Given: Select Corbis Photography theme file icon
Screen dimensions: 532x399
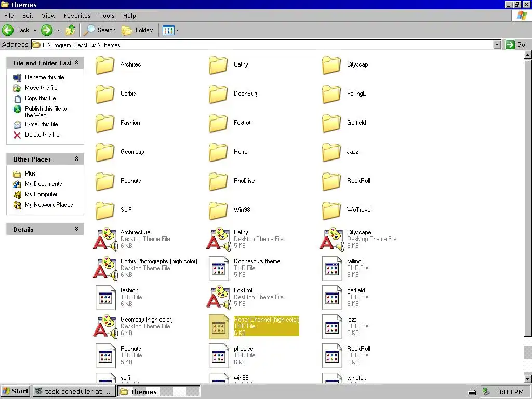Looking at the screenshot, I should [105, 269].
